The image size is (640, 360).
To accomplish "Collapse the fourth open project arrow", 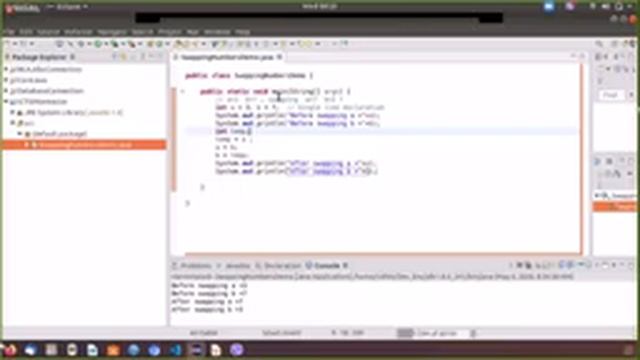I will [x=7, y=101].
